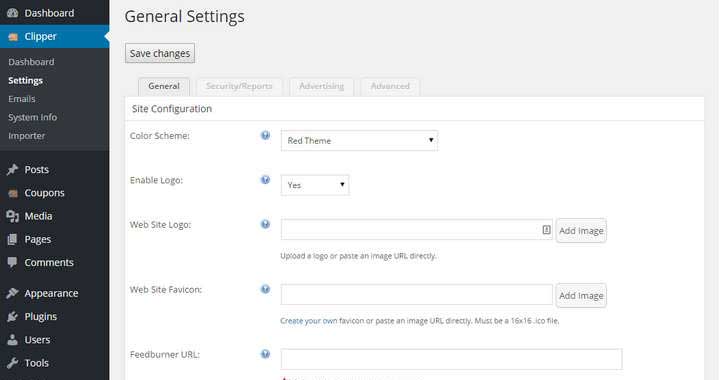Select Settings in Clipper submenu
The width and height of the screenshot is (720, 380).
pyautogui.click(x=25, y=81)
